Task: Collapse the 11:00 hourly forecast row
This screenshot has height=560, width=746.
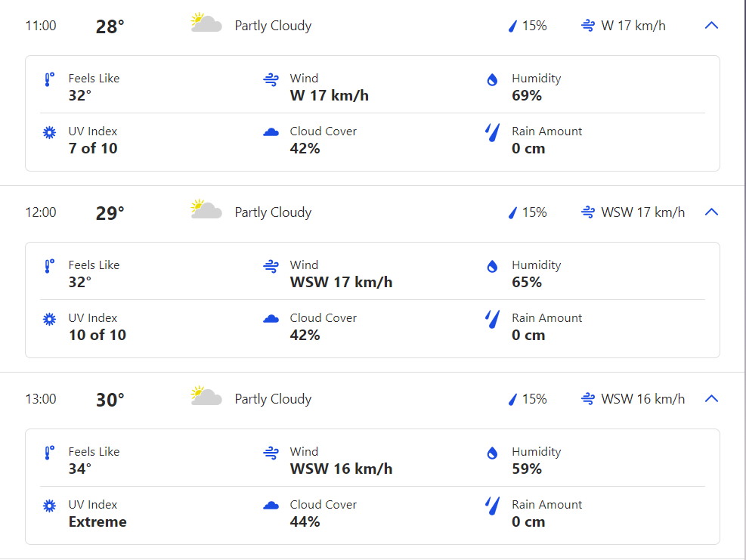Action: tap(710, 26)
